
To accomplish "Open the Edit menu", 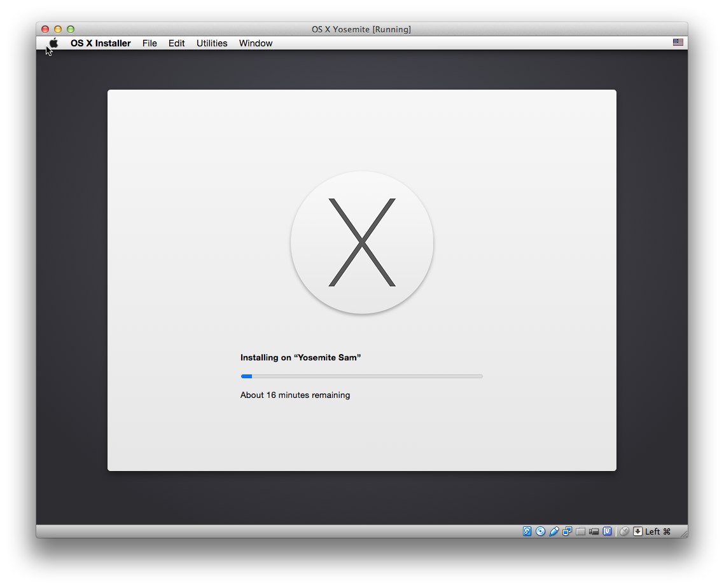I will [176, 43].
